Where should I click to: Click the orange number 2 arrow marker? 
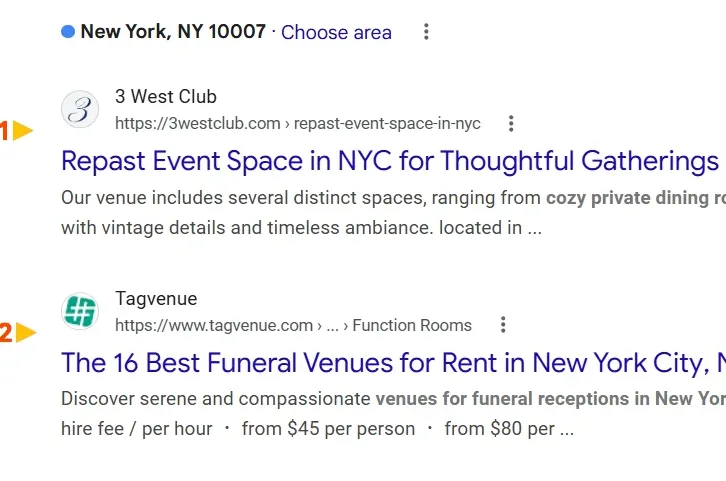(x=18, y=332)
